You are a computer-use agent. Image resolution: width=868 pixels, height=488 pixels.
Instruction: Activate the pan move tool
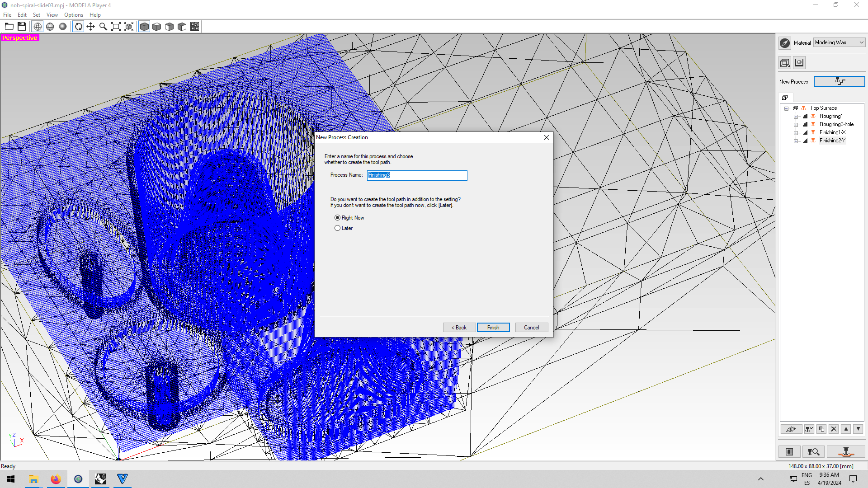tap(91, 27)
